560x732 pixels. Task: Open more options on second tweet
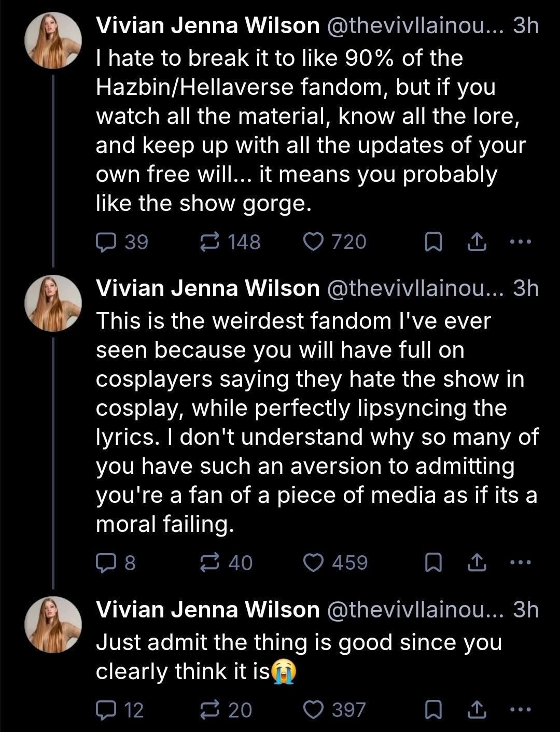click(x=521, y=562)
